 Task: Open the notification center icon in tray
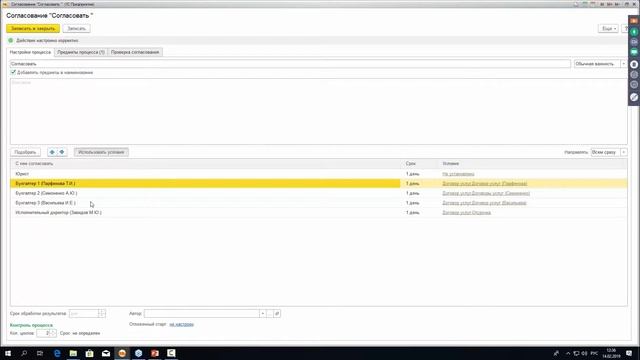[629, 353]
